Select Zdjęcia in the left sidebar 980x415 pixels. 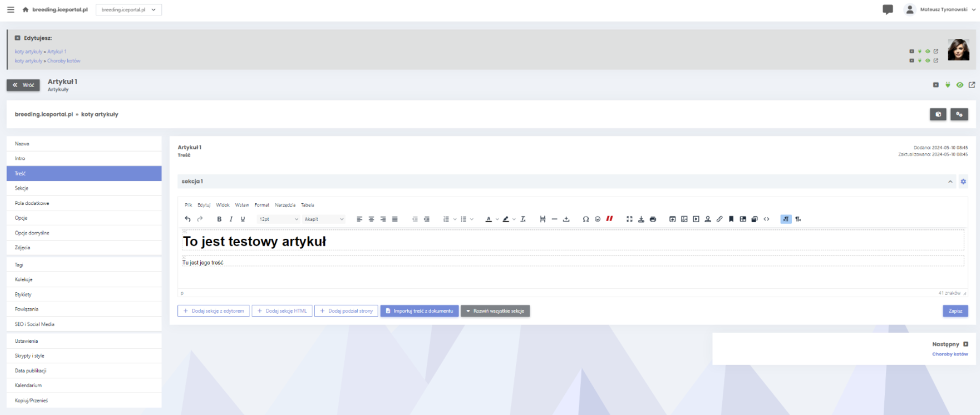coord(22,247)
